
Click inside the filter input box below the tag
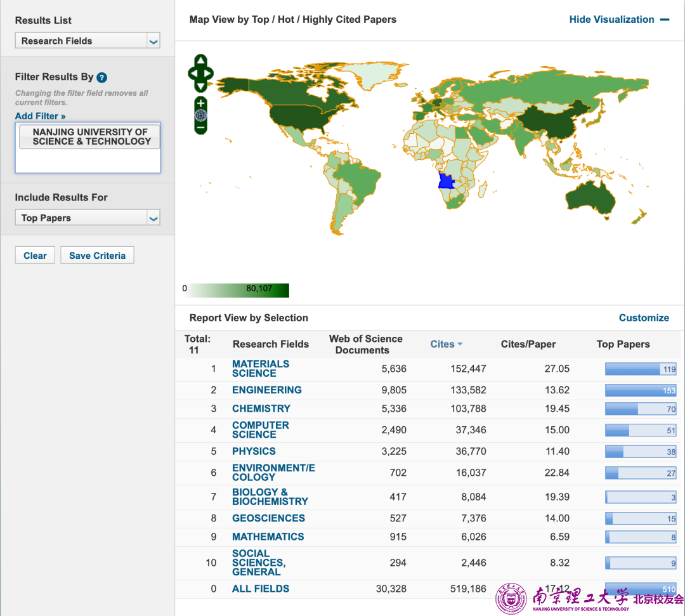click(x=88, y=161)
